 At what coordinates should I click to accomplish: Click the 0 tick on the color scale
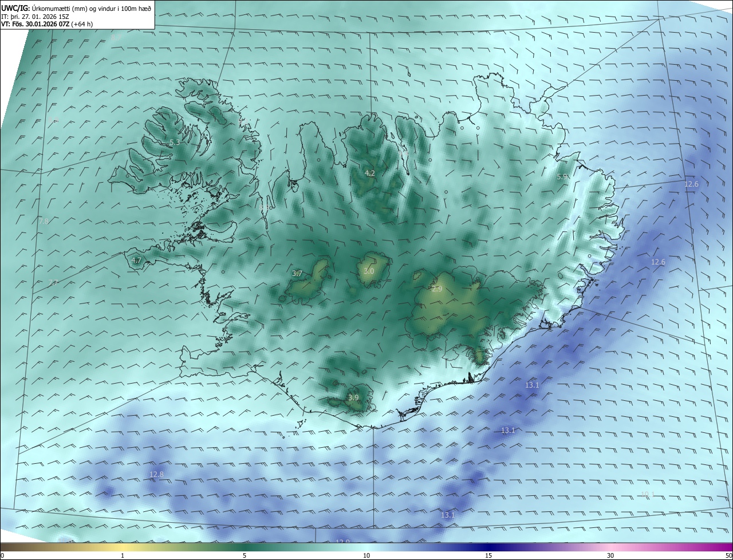point(2,555)
